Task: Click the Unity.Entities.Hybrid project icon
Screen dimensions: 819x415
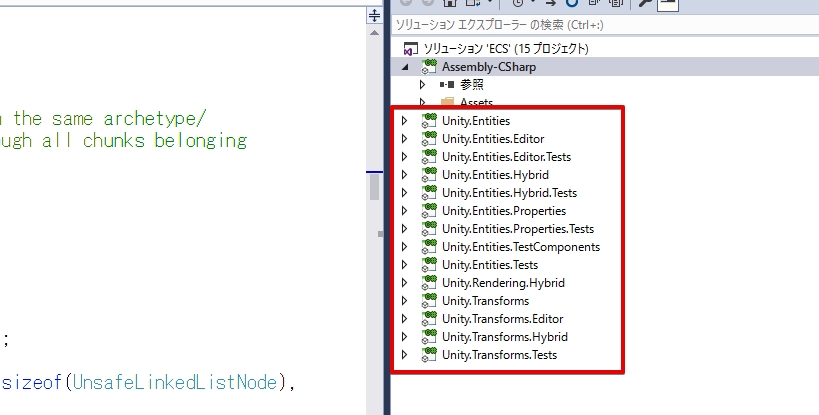Action: pyautogui.click(x=429, y=174)
